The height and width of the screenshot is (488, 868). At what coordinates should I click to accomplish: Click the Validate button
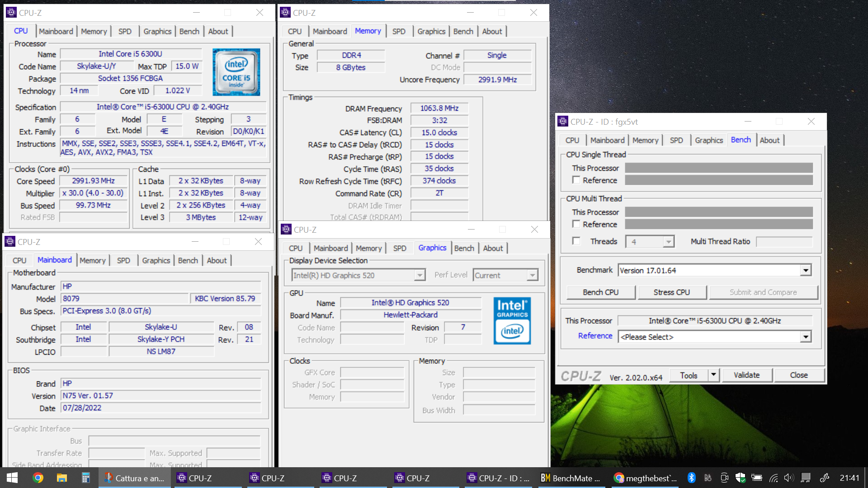click(747, 375)
